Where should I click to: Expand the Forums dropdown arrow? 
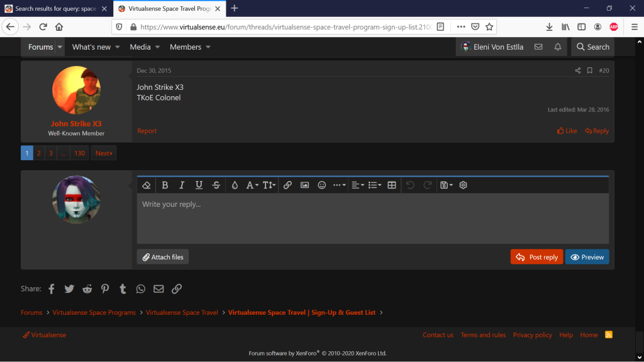click(x=60, y=47)
